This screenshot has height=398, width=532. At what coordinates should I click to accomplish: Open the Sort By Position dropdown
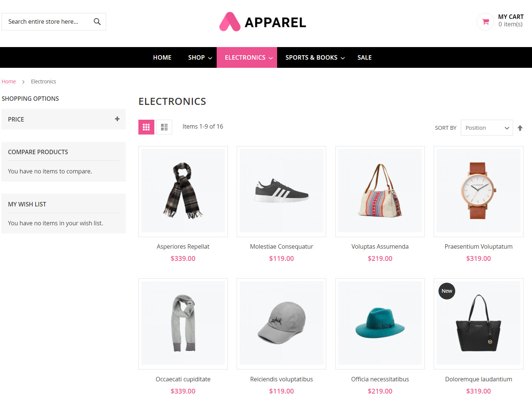[x=487, y=128]
